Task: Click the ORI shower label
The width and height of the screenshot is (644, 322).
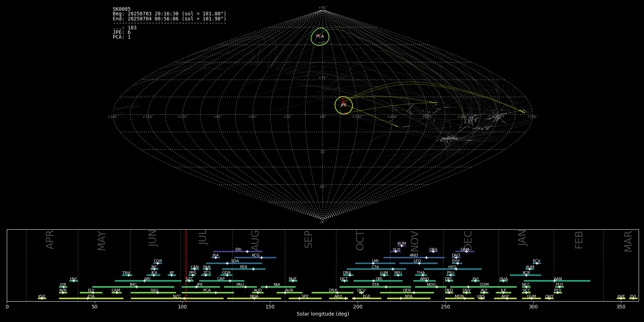Action: [x=379, y=279]
